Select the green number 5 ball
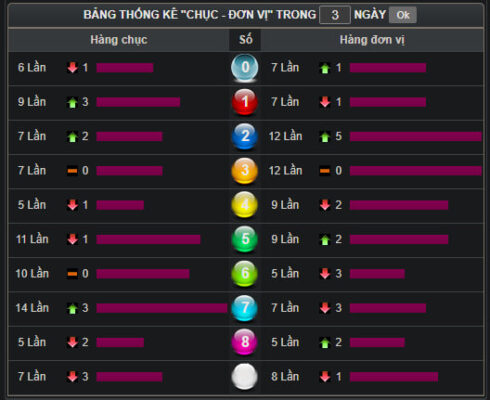This screenshot has height=400, width=490. click(x=245, y=239)
